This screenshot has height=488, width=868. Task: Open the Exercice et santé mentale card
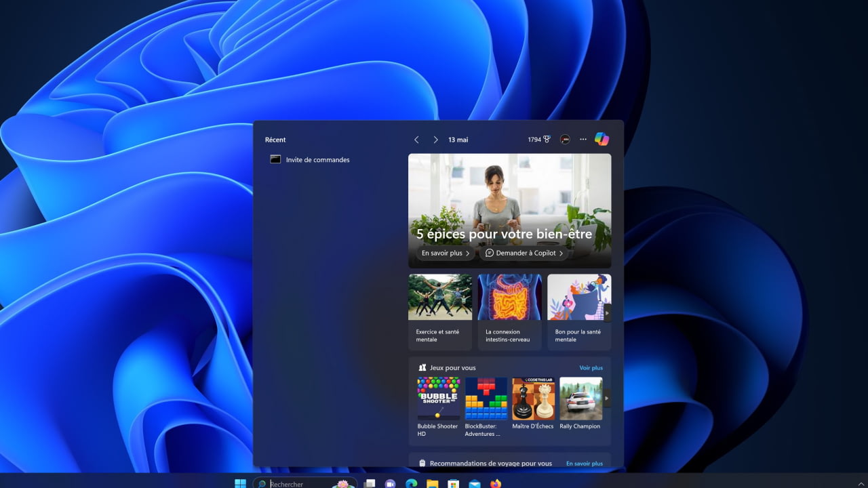(440, 312)
